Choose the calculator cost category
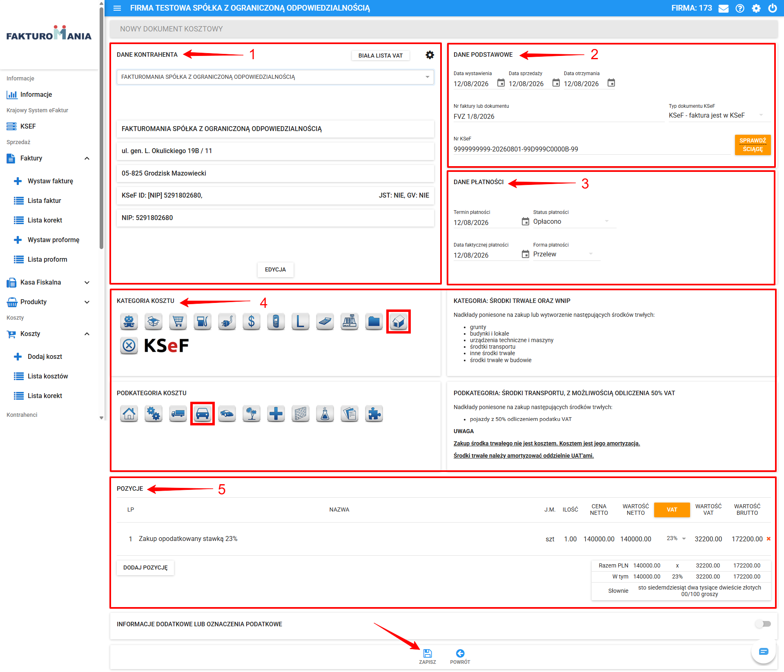The width and height of the screenshot is (784, 672). 325,322
